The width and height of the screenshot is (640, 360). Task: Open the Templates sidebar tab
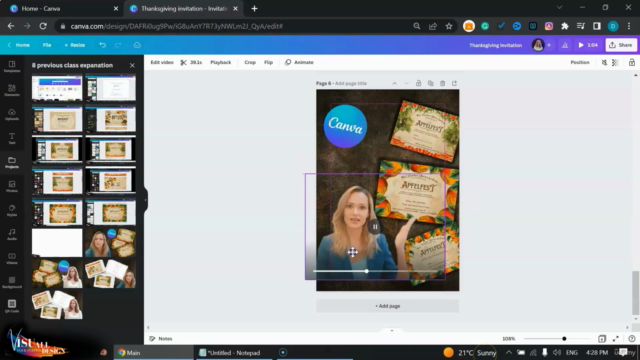[x=12, y=67]
